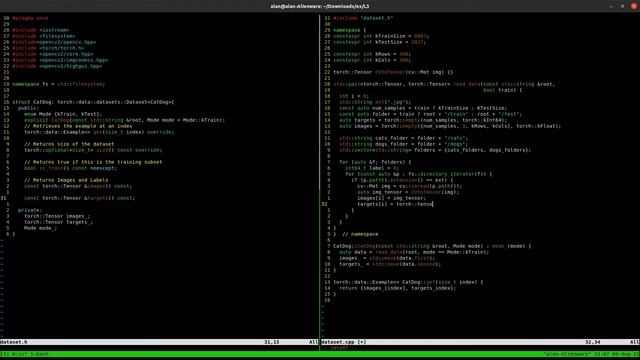
Task: Click the comment 'Returns Images and Labels'
Action: [x=66, y=180]
